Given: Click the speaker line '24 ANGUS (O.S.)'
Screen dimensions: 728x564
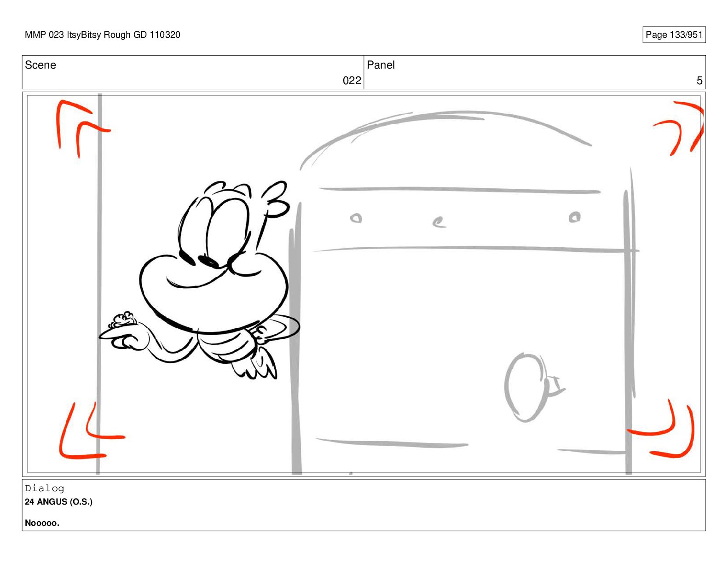Looking at the screenshot, I should click(58, 502).
